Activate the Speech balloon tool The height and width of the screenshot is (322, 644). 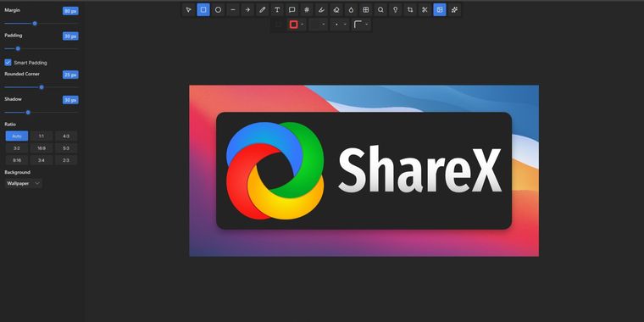tap(292, 10)
